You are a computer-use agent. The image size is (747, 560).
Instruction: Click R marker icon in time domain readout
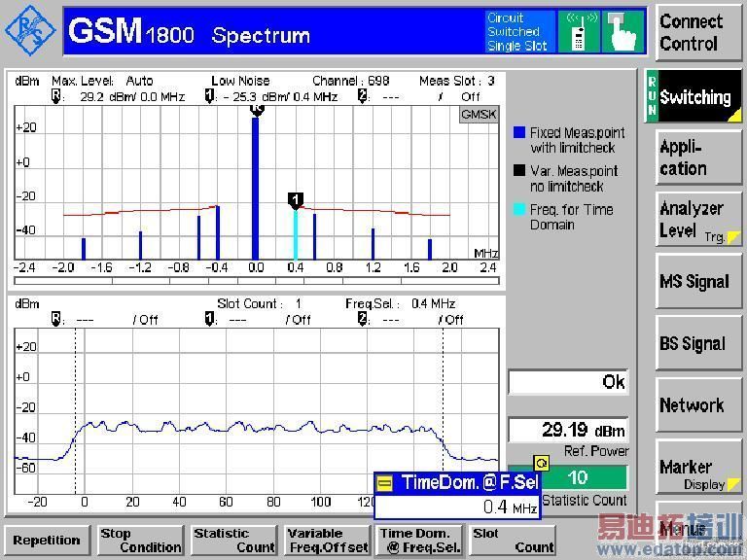(56, 319)
